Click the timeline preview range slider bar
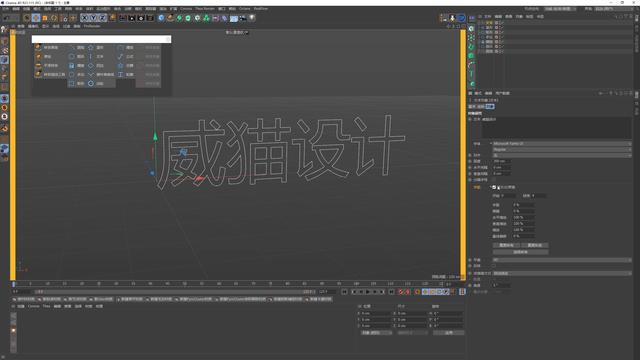This screenshot has height=360, width=640. [176, 292]
